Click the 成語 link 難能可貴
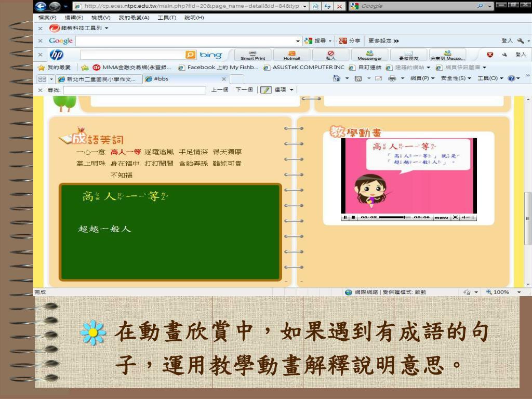 pos(227,164)
